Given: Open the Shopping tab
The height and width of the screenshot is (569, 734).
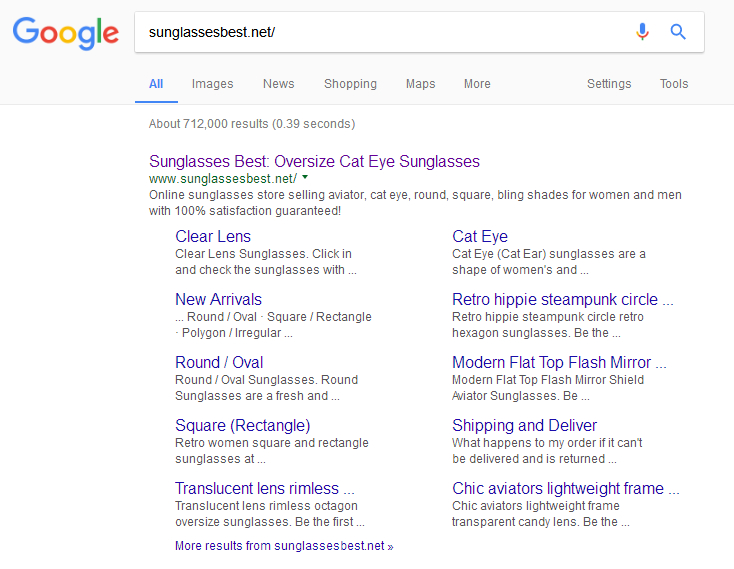Looking at the screenshot, I should (x=350, y=84).
